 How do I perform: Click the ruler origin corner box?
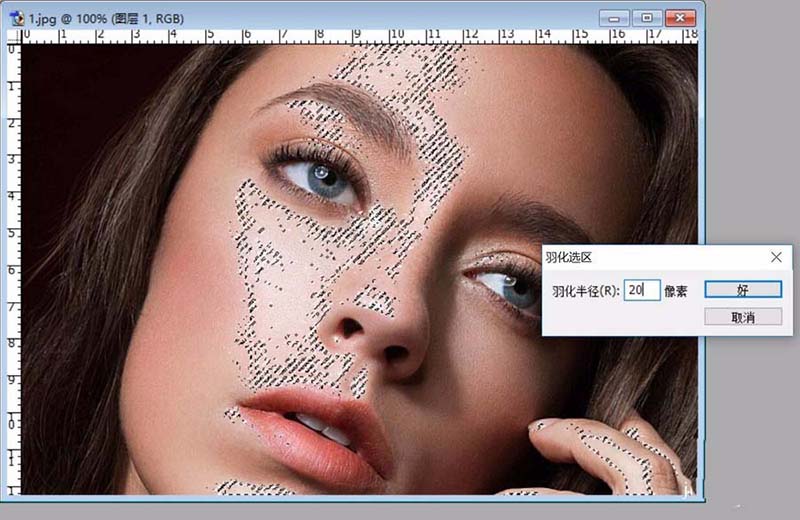tap(13, 37)
